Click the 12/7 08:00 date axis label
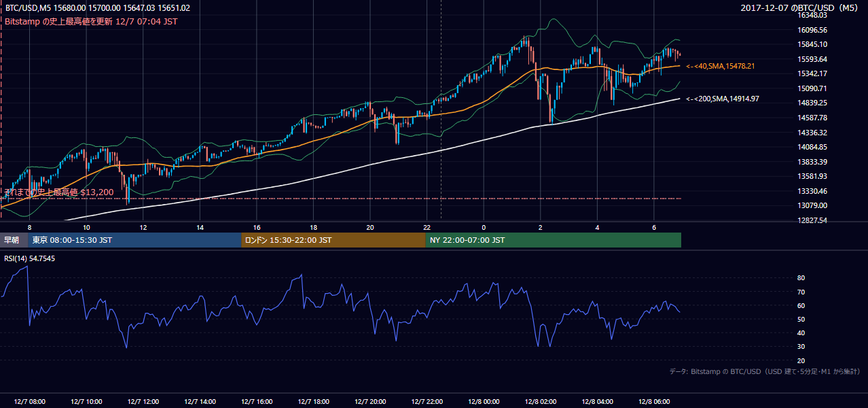Image resolution: width=868 pixels, height=408 pixels. [29, 402]
